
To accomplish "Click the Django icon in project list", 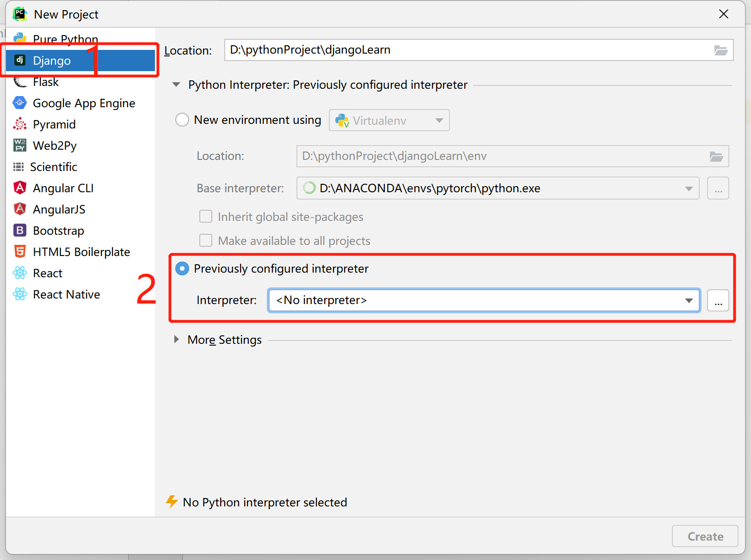I will point(20,60).
